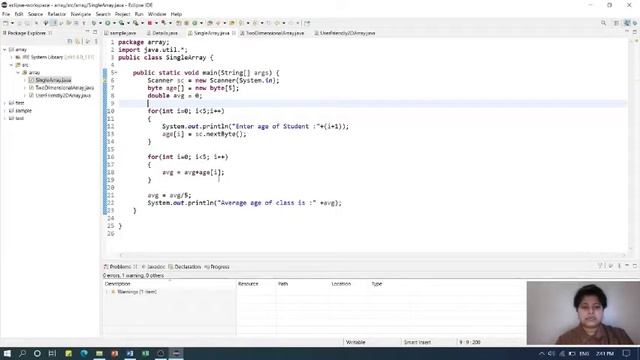
Task: Click the New file toolbar icon
Action: (x=6, y=23)
